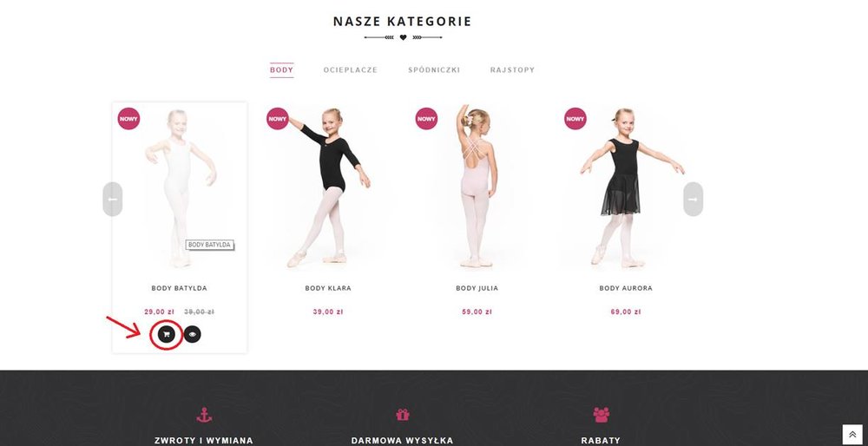Open the Body Klara title link
The width and height of the screenshot is (868, 446).
coord(328,288)
